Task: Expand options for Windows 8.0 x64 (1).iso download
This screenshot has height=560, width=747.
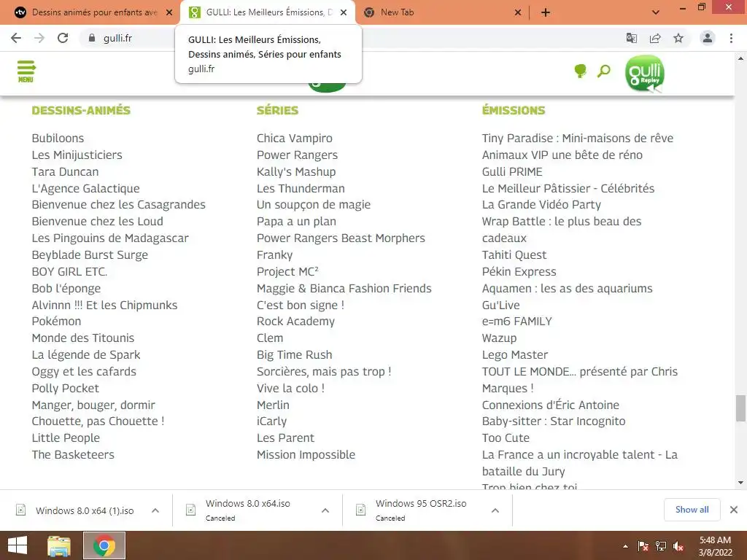Action: 155,510
